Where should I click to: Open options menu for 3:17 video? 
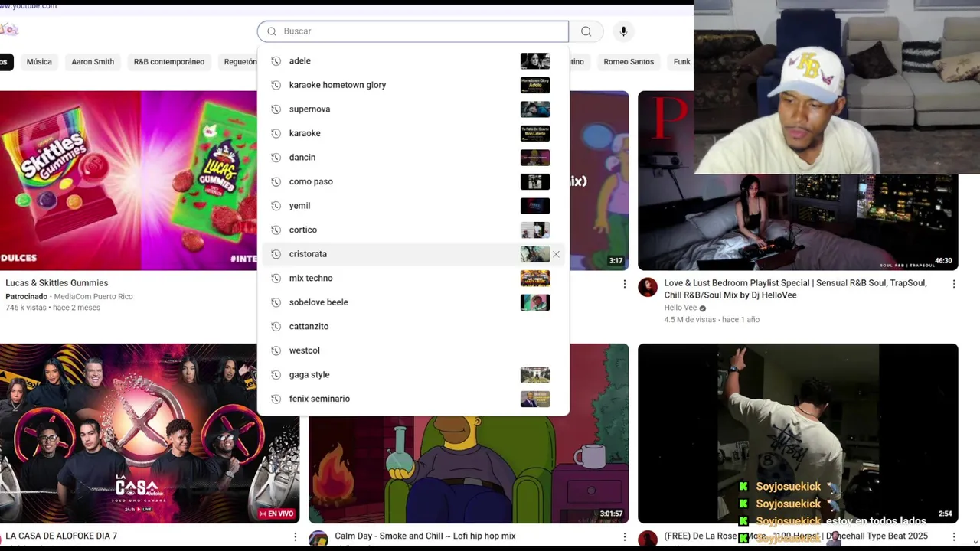[624, 284]
